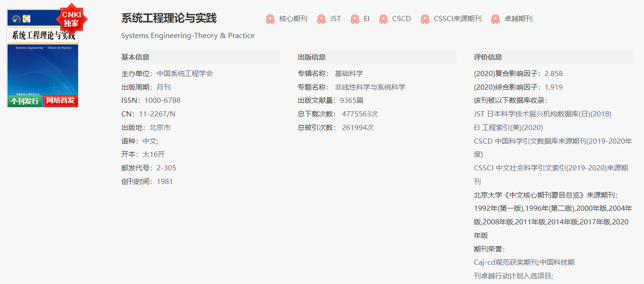The width and height of the screenshot is (644, 284).
Task: Click the EI medal icon
Action: [355, 19]
